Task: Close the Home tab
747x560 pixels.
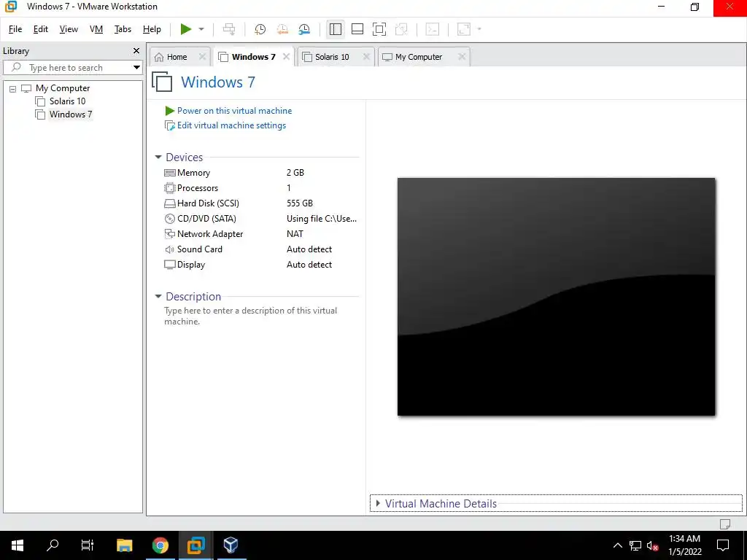Action: [202, 57]
